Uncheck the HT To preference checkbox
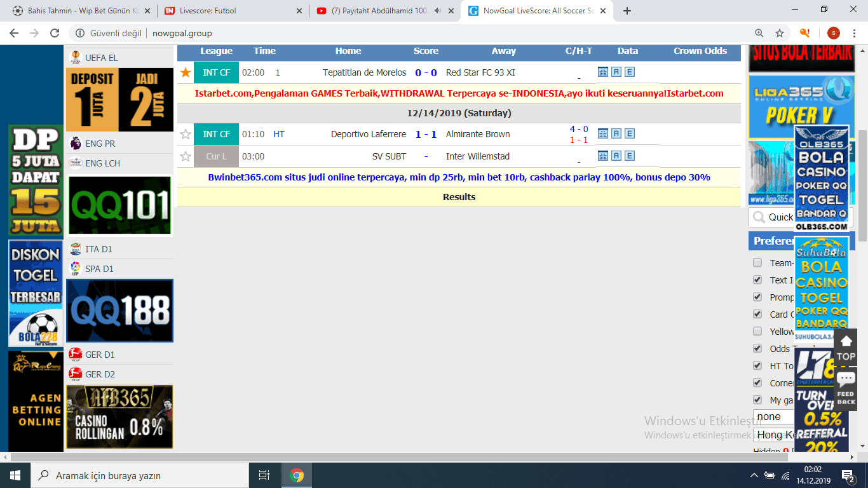 click(x=757, y=365)
